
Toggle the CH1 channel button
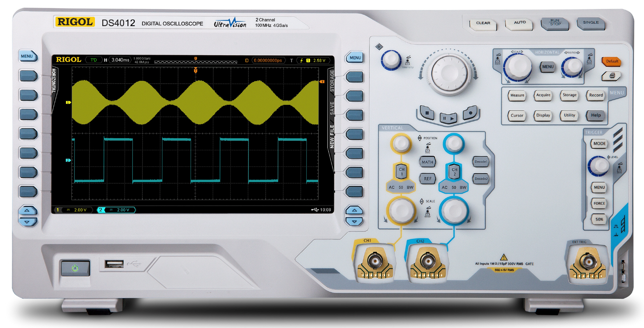tap(401, 171)
